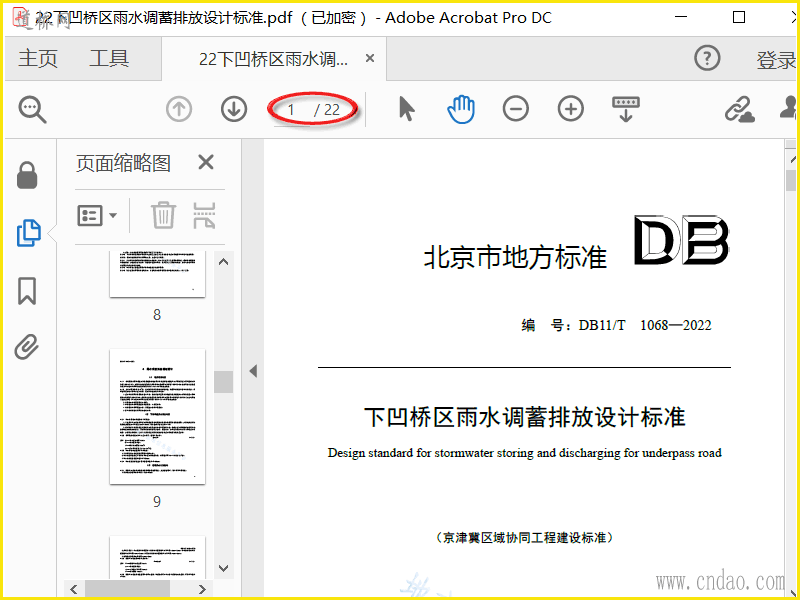The height and width of the screenshot is (600, 800).
Task: Open the bookmarks panel
Action: click(x=27, y=291)
